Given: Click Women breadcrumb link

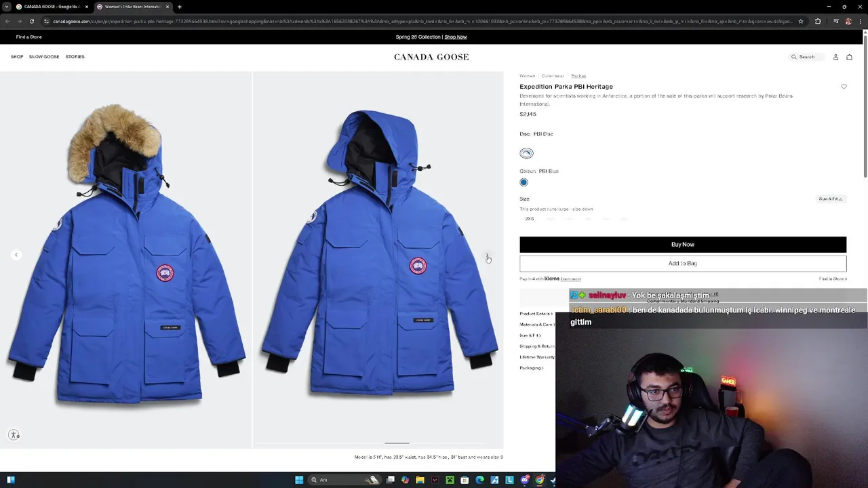Looking at the screenshot, I should coord(528,76).
